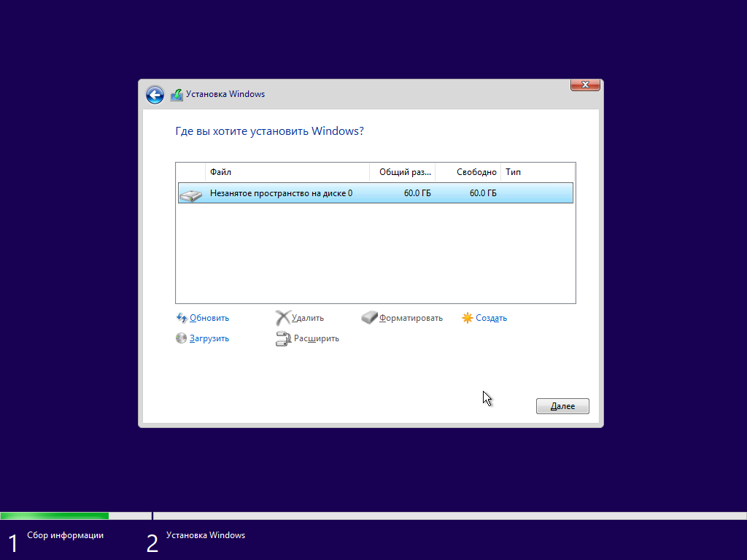Click the Расширить drive extend icon
Image resolution: width=747 pixels, height=560 pixels.
click(x=283, y=338)
